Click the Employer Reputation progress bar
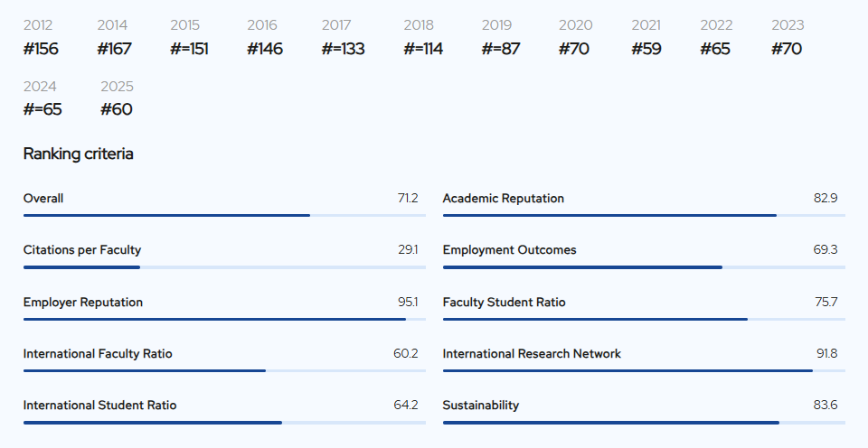Viewport: 868px width, 448px height. click(x=224, y=319)
